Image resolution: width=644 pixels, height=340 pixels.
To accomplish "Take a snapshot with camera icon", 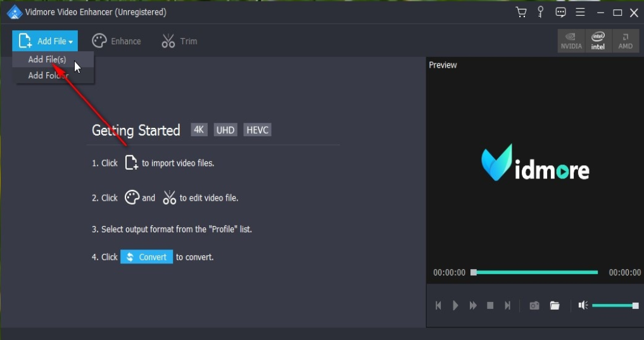I will click(x=534, y=306).
